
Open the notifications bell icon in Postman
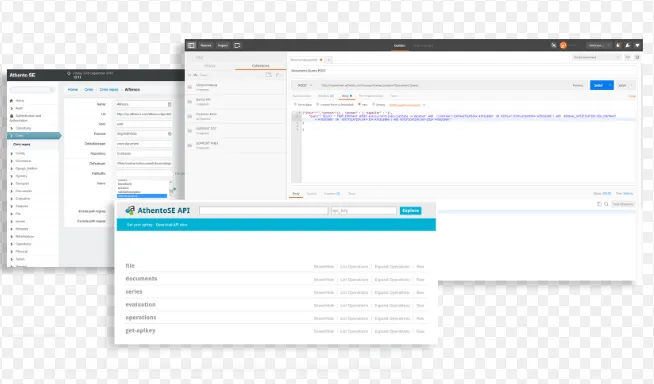click(x=618, y=45)
